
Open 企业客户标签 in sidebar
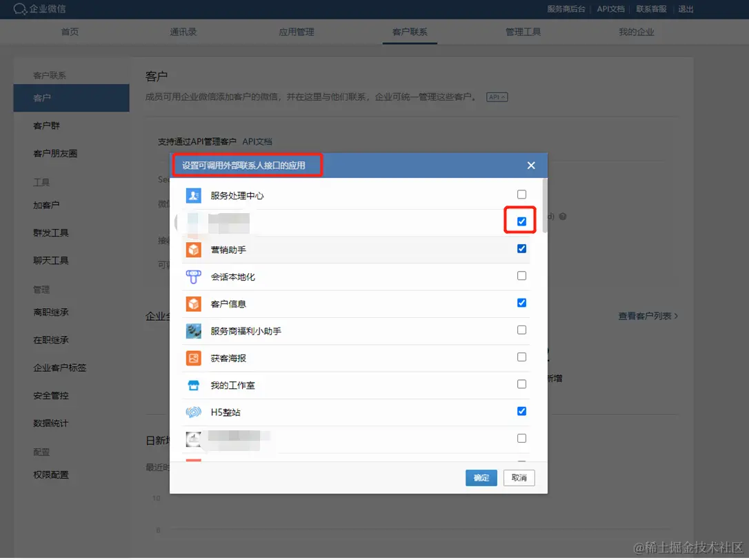(60, 368)
